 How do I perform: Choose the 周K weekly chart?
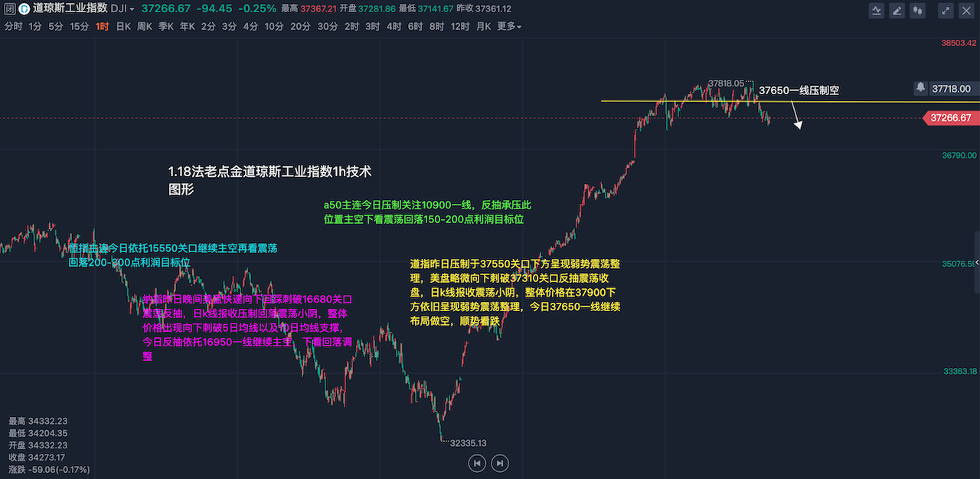pos(144,27)
